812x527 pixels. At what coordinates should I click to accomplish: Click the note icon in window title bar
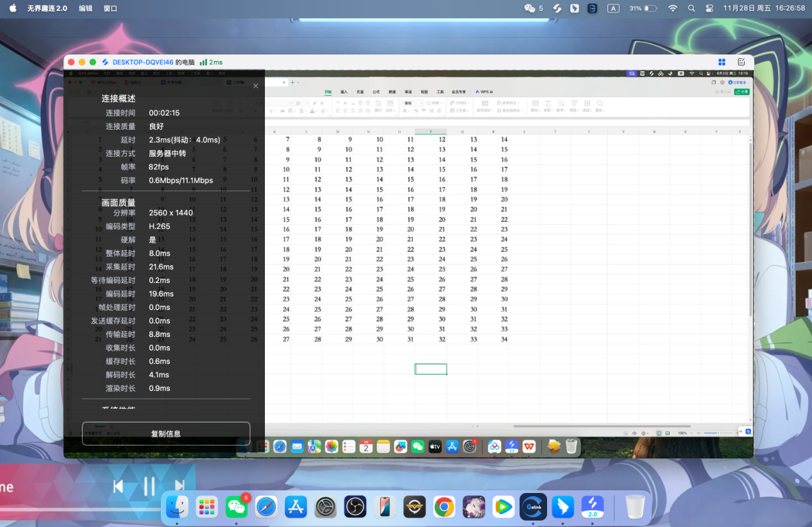(x=741, y=62)
